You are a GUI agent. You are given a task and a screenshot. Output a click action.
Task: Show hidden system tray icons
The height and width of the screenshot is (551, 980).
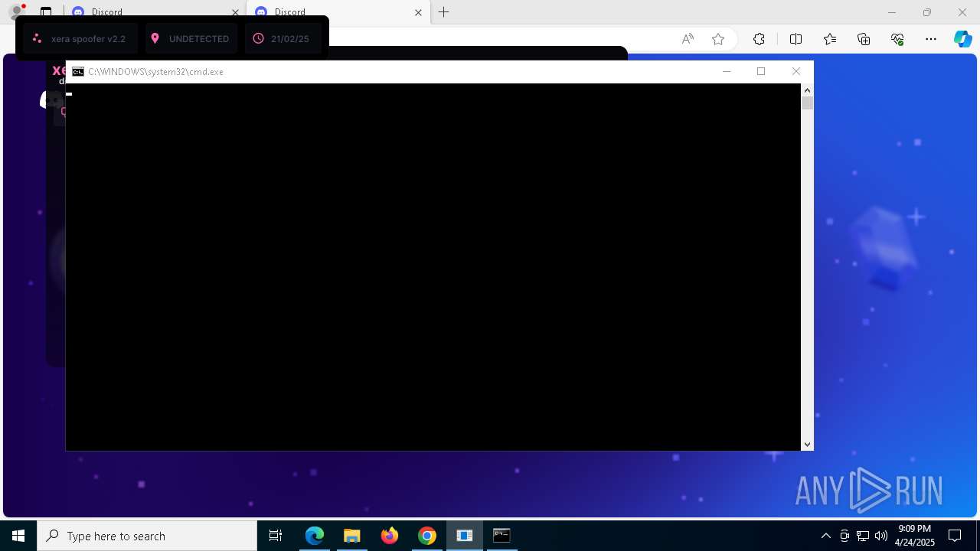[825, 536]
